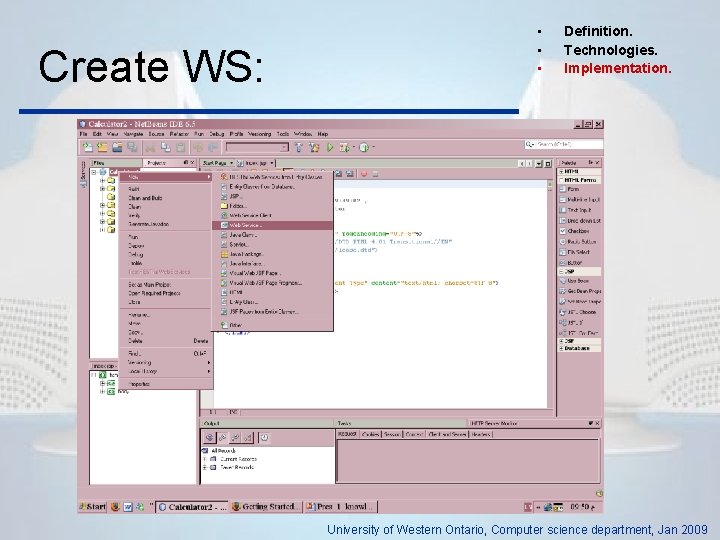Click the Profile Main Project icon

364,147
